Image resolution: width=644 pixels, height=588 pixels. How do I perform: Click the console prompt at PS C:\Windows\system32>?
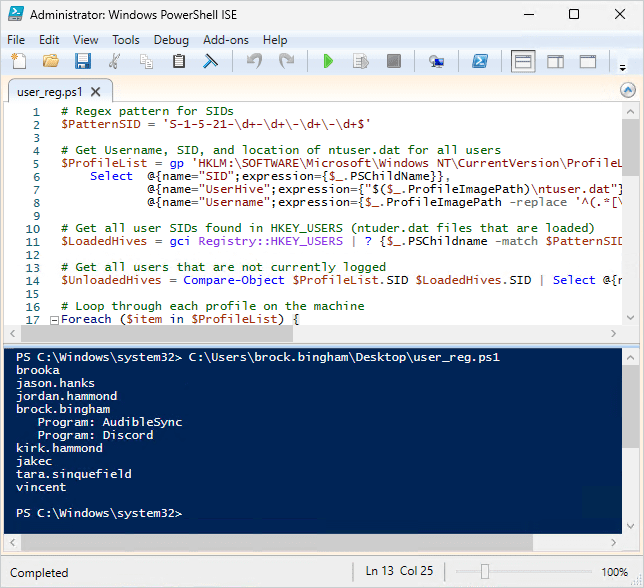[99, 513]
